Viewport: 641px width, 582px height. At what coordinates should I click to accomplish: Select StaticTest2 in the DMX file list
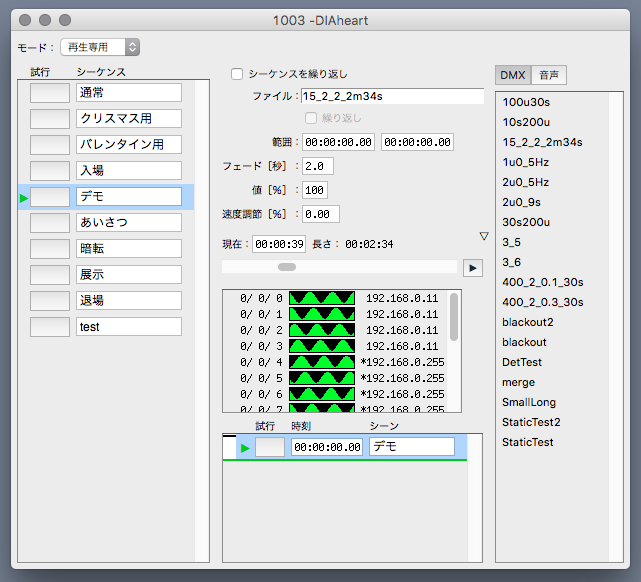click(531, 422)
